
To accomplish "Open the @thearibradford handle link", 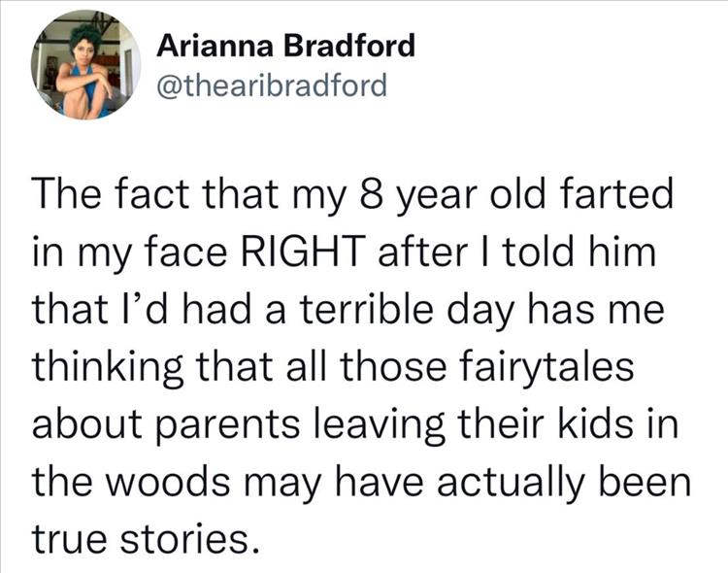I will 272,85.
